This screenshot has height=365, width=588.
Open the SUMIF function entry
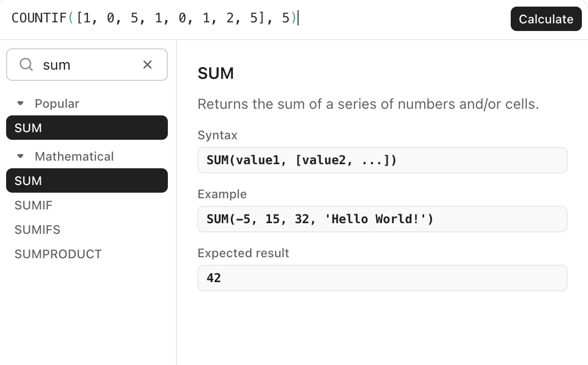coord(33,205)
